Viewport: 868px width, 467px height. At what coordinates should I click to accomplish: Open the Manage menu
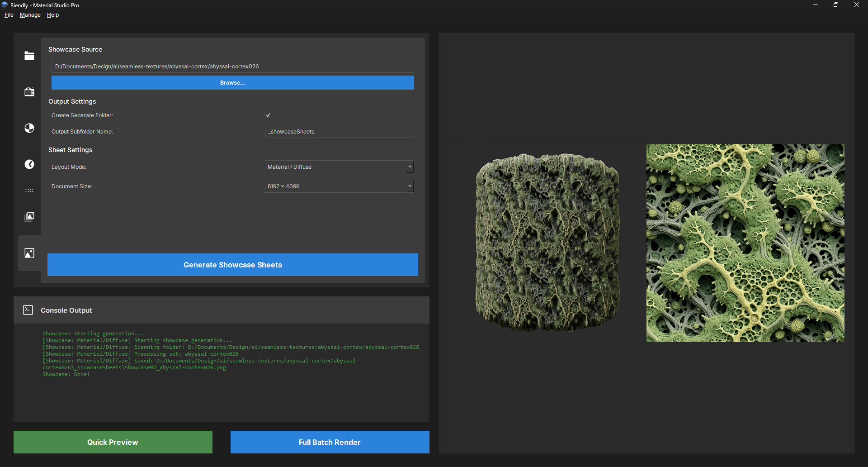pyautogui.click(x=30, y=15)
